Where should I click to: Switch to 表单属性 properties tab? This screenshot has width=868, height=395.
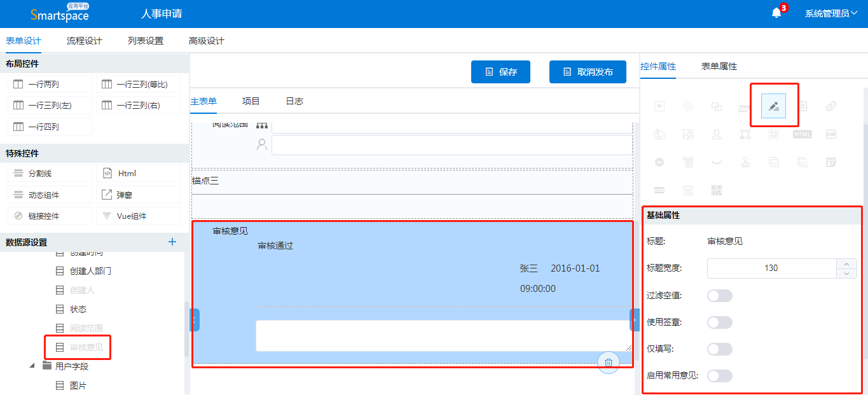coord(719,66)
